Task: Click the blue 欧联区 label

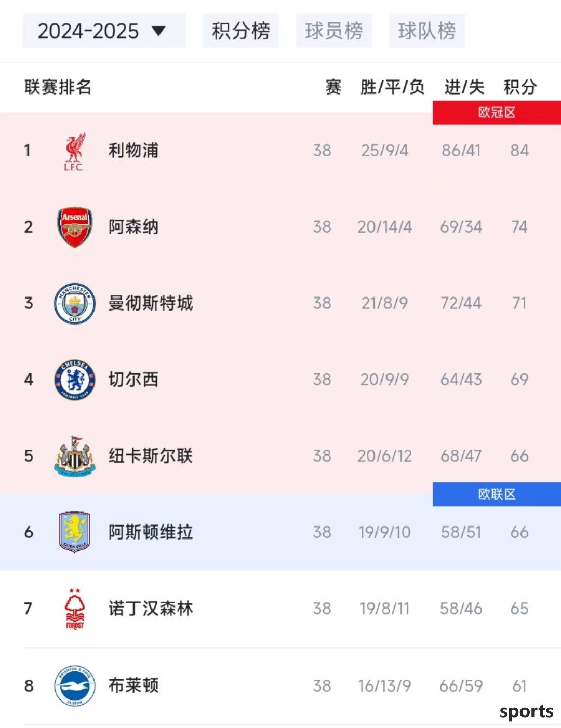Action: 497,494
